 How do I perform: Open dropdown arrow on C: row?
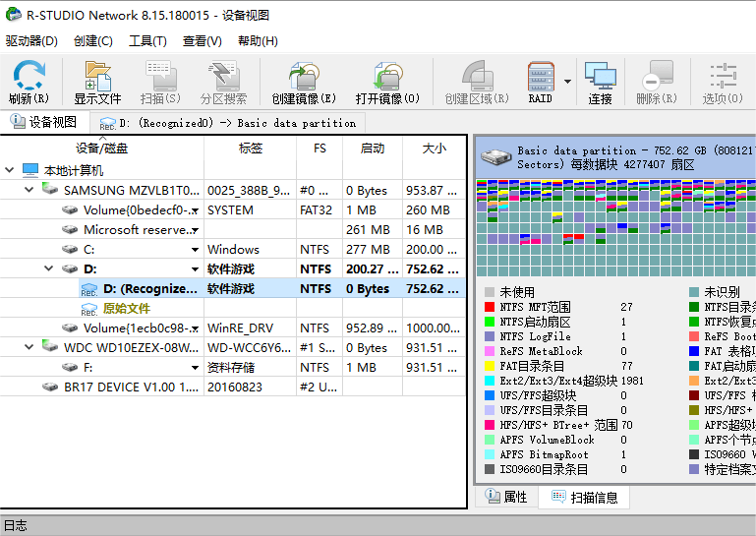click(x=195, y=250)
